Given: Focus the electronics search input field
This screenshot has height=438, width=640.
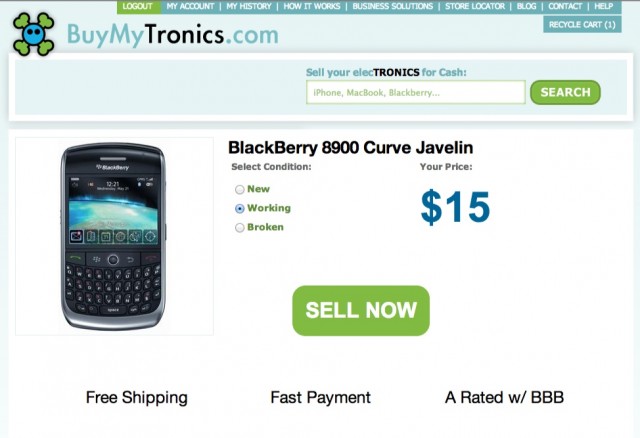Looking at the screenshot, I should 416,92.
